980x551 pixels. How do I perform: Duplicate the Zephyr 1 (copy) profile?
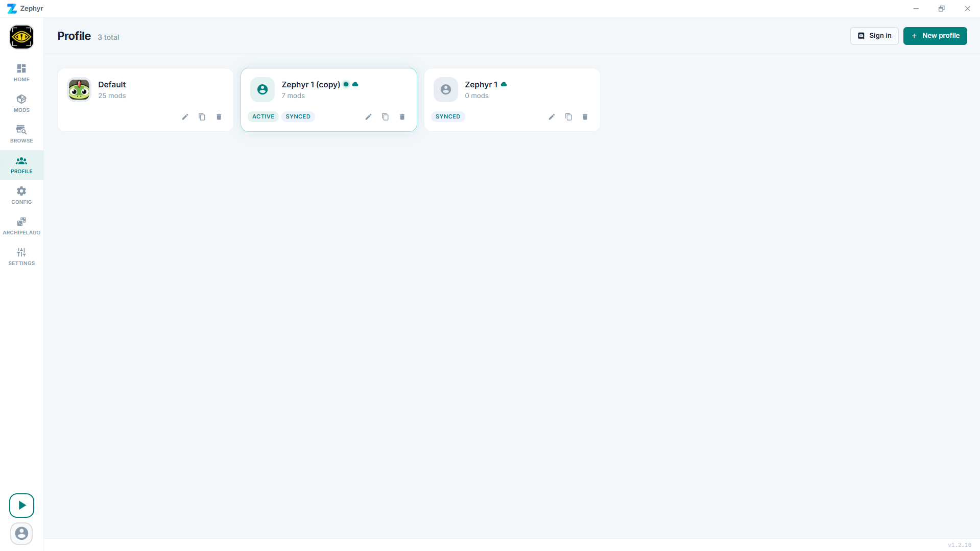[385, 116]
